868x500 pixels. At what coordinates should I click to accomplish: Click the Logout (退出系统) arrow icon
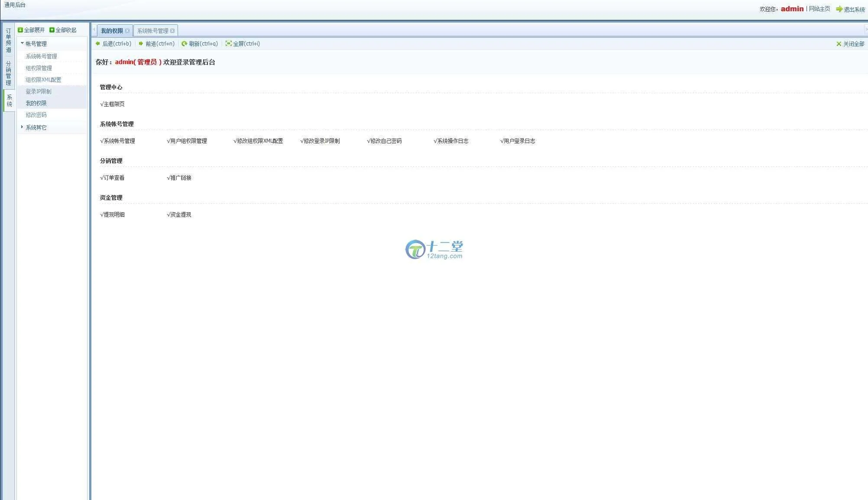(839, 9)
